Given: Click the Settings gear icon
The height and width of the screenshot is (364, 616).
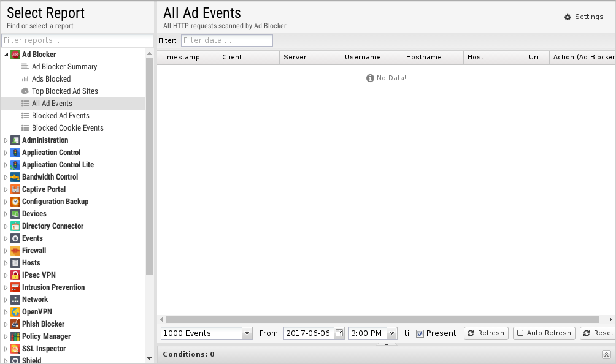Looking at the screenshot, I should pyautogui.click(x=568, y=17).
